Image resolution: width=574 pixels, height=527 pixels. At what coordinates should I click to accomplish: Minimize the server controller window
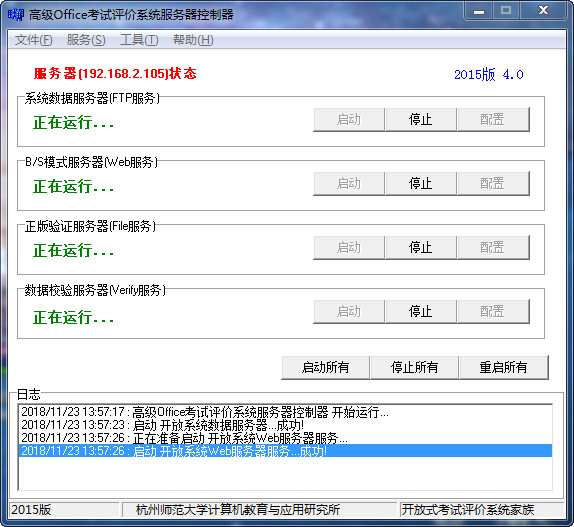(x=478, y=11)
